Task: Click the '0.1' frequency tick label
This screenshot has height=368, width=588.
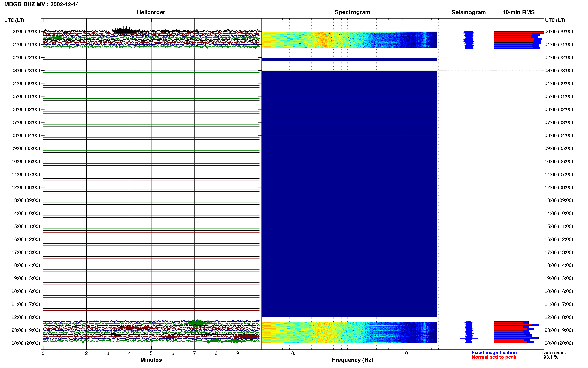Action: (295, 353)
